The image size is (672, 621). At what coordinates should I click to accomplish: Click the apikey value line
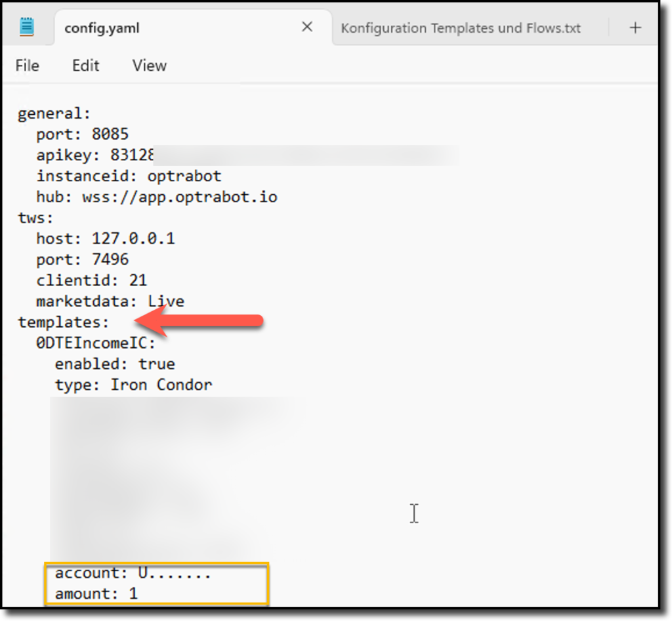click(x=95, y=156)
